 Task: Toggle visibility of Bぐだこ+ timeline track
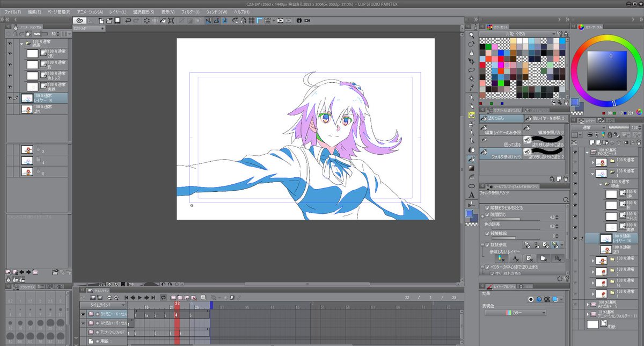[83, 315]
